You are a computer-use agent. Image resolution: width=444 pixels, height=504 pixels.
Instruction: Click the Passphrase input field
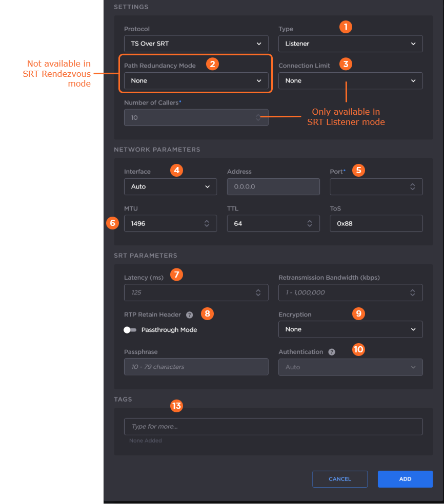(196, 367)
